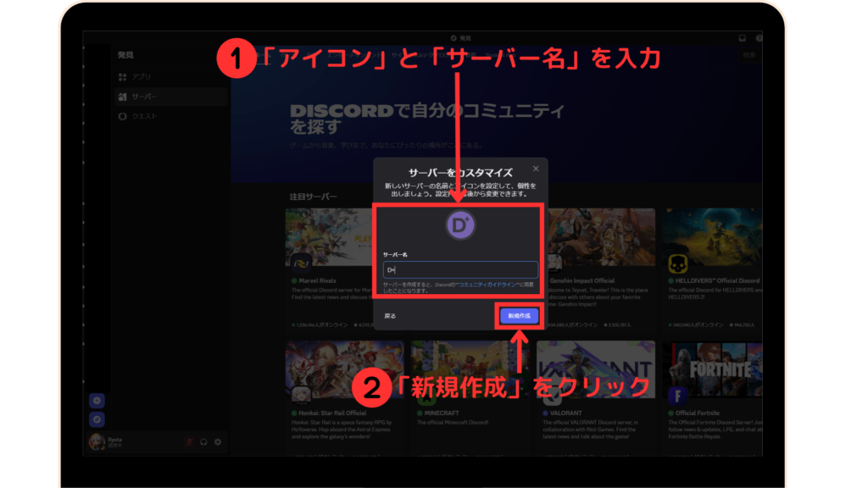Select クエスト in the discovery sidebar
This screenshot has width=868, height=488.
coord(170,116)
